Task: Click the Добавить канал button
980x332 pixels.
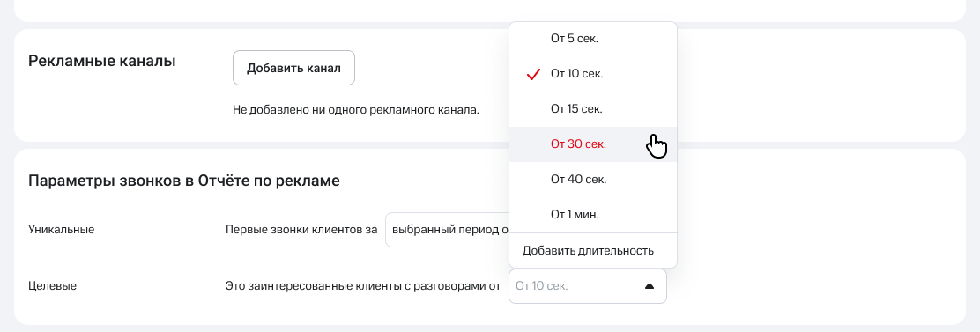Action: click(293, 68)
